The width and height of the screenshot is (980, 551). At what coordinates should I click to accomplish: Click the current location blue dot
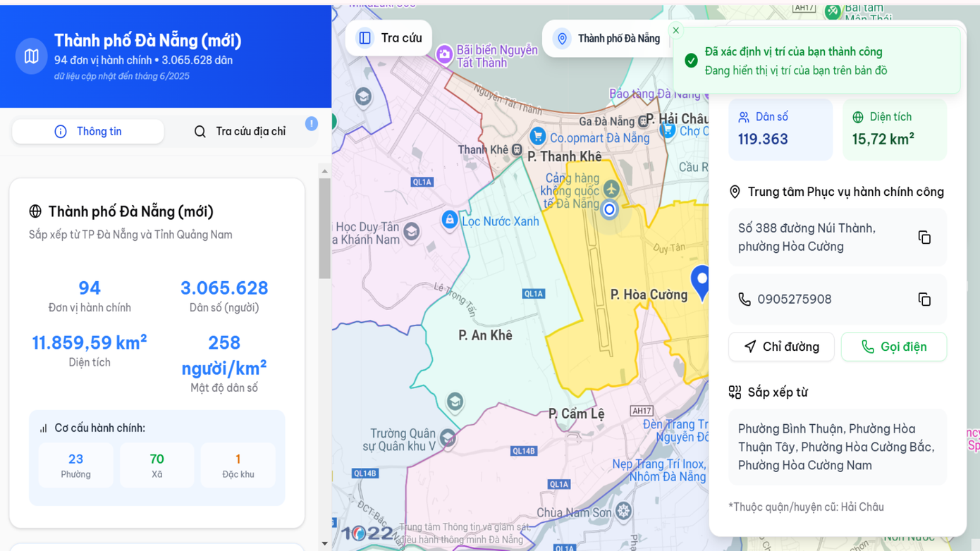[610, 209]
